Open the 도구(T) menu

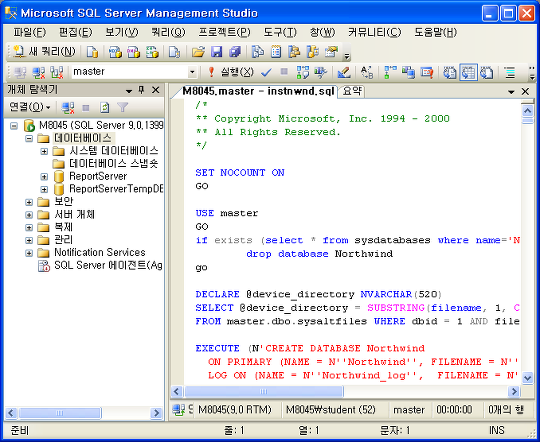click(x=280, y=32)
